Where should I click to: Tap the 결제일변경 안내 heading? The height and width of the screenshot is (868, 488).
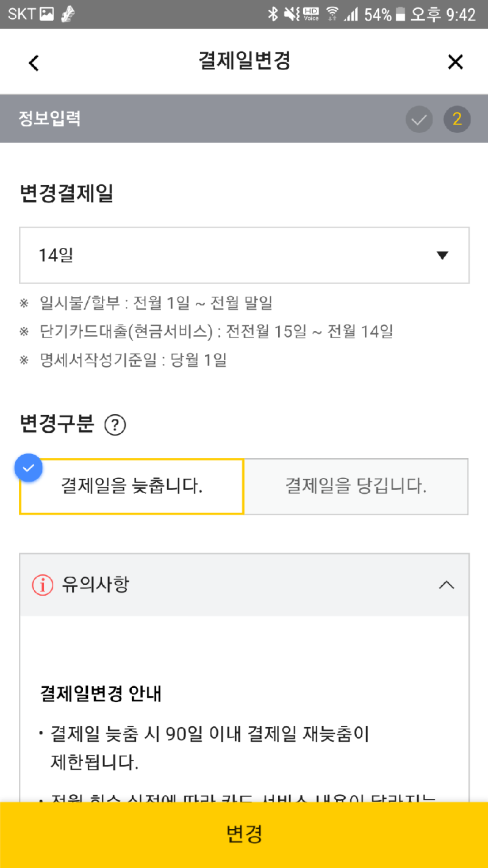click(100, 694)
